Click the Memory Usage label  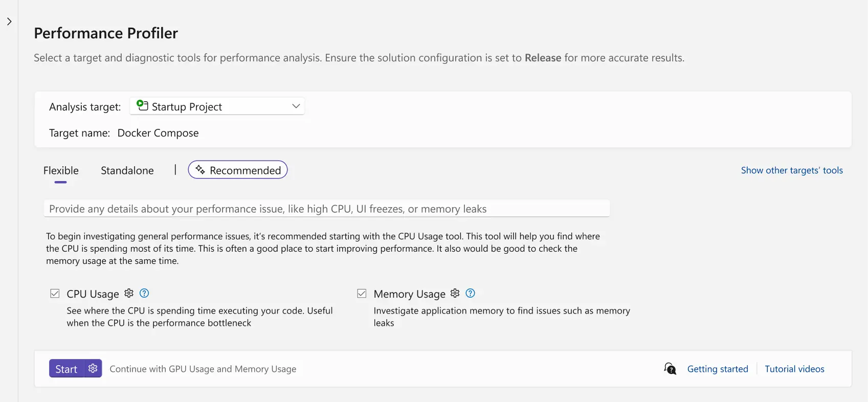(x=410, y=294)
